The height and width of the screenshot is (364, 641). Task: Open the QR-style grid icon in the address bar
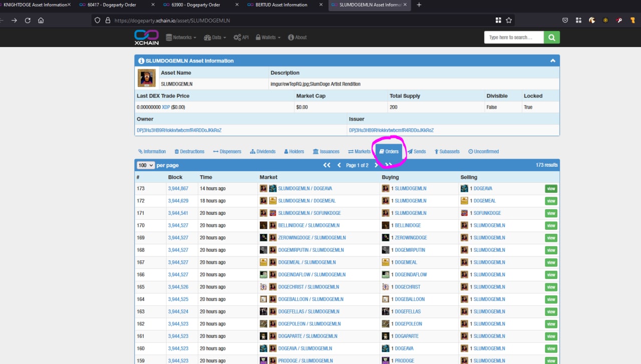[x=498, y=21]
